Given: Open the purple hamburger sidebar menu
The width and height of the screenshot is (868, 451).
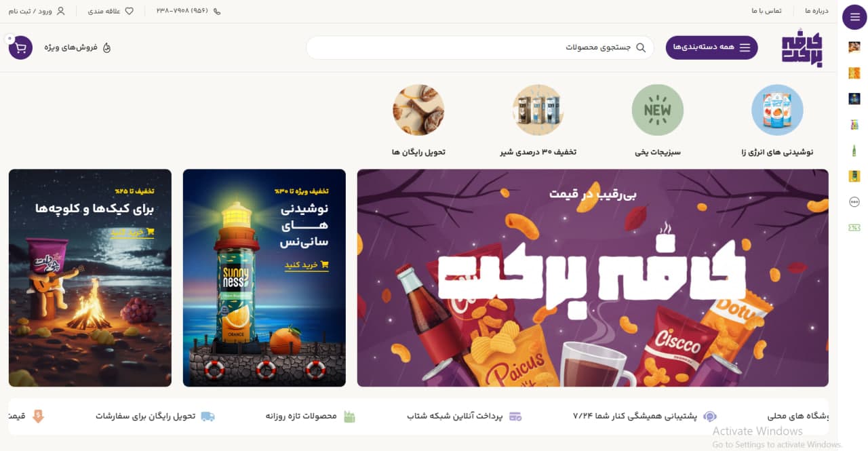Looking at the screenshot, I should (854, 16).
